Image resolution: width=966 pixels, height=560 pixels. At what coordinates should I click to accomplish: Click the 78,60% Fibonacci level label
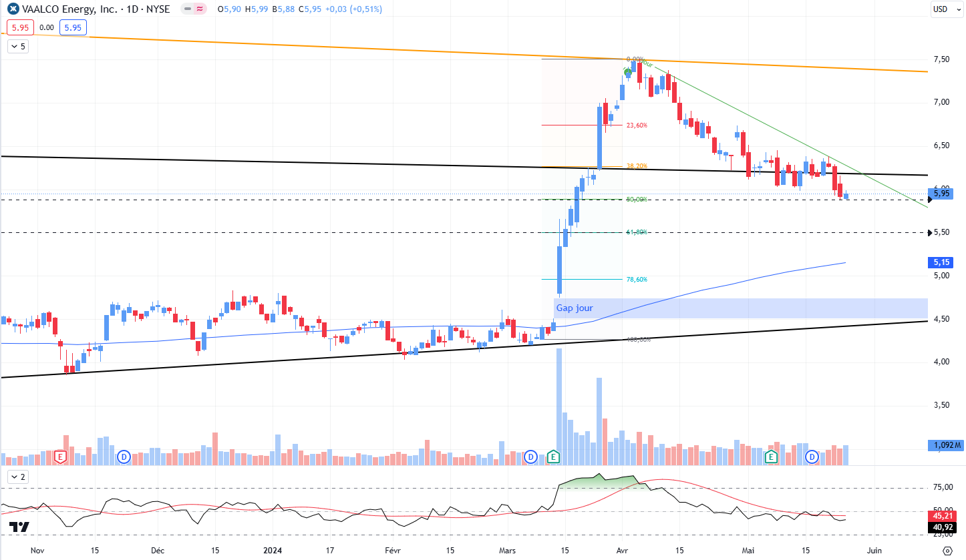(x=637, y=280)
